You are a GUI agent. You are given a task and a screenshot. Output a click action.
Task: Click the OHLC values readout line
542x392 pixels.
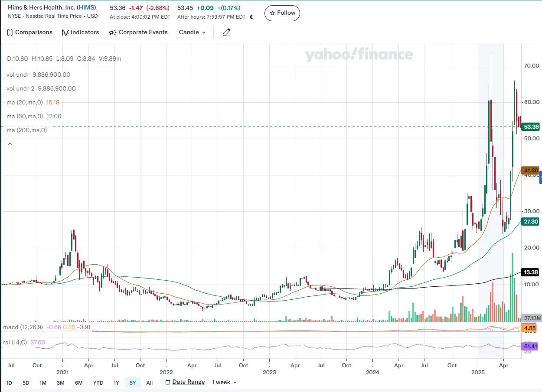pyautogui.click(x=64, y=58)
